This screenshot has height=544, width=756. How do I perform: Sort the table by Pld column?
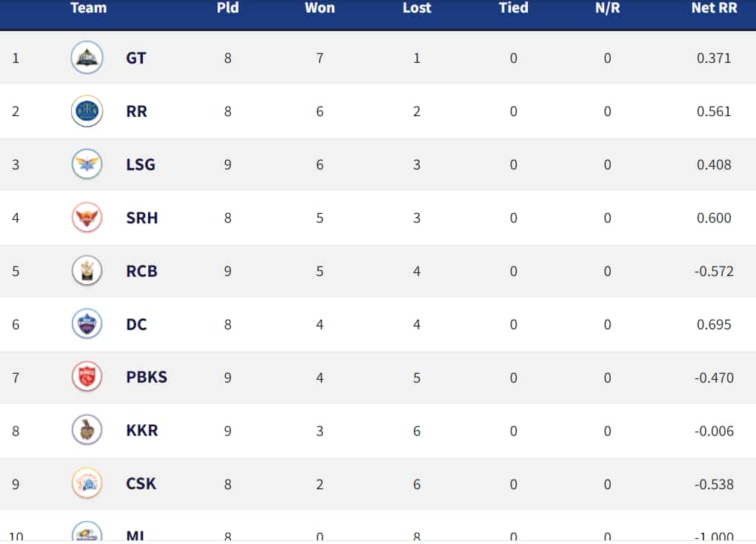pos(228,9)
